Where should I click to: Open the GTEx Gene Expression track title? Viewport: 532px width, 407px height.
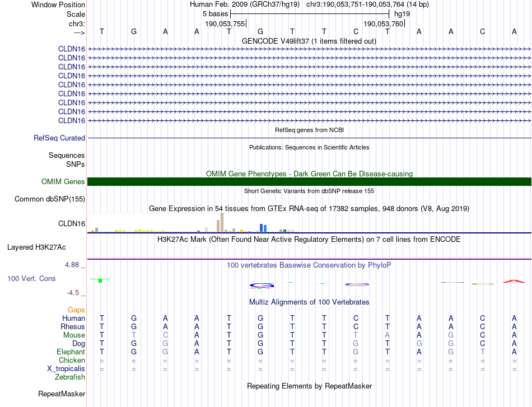[x=309, y=209]
